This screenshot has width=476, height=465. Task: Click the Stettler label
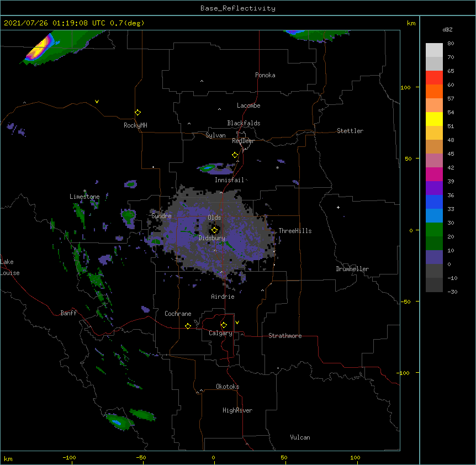tap(350, 131)
